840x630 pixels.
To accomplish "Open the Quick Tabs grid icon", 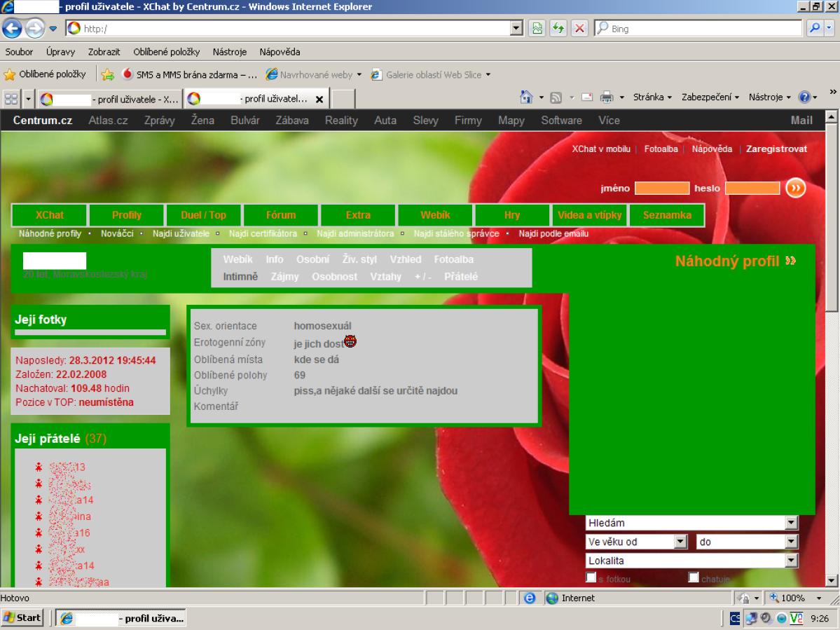I will coord(11,98).
